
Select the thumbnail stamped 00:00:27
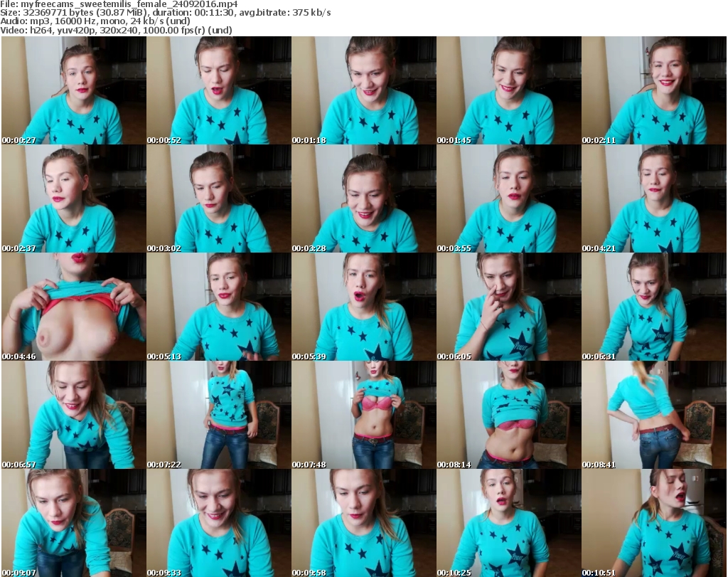tap(74, 90)
